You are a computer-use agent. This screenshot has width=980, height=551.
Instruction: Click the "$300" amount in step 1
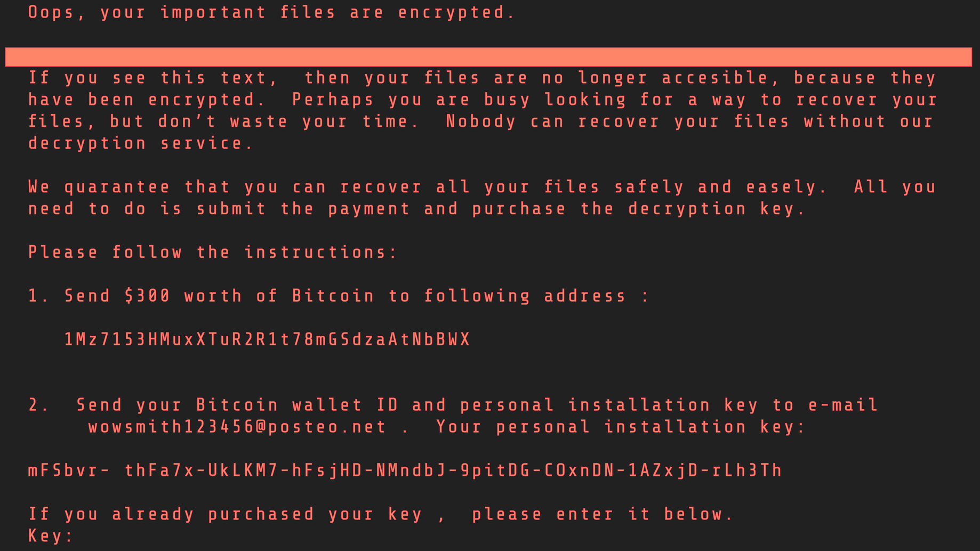tap(147, 296)
